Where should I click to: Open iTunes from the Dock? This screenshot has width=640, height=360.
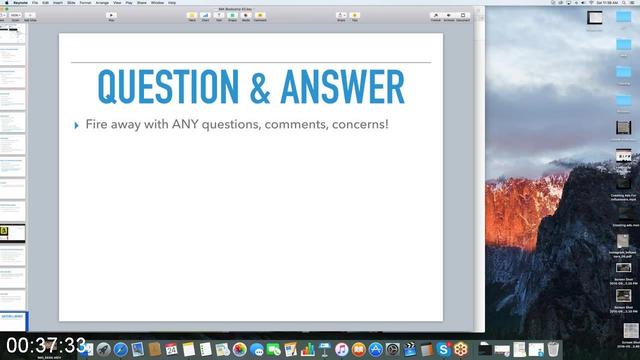pyautogui.click(x=342, y=349)
